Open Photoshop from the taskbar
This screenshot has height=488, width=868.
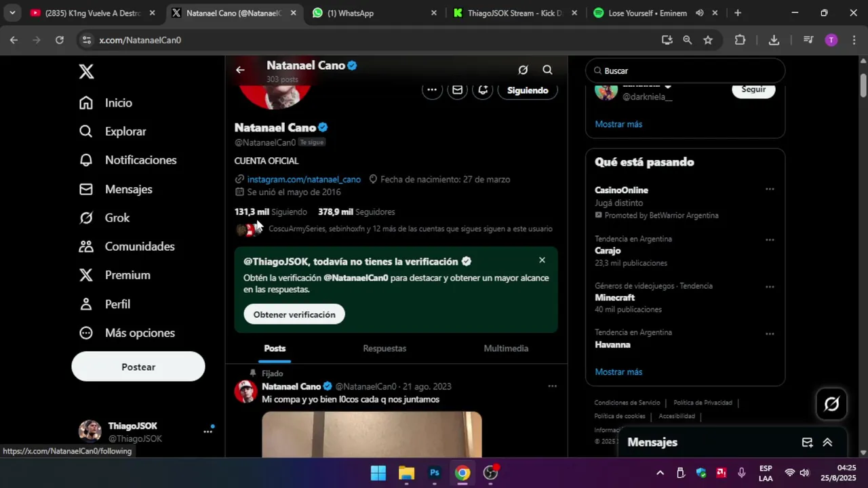[x=435, y=473]
